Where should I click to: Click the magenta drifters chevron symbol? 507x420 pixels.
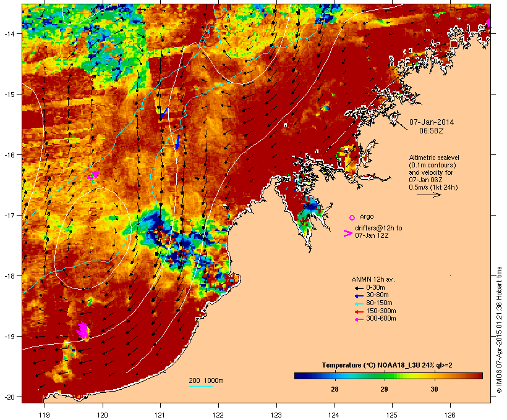[x=348, y=233]
